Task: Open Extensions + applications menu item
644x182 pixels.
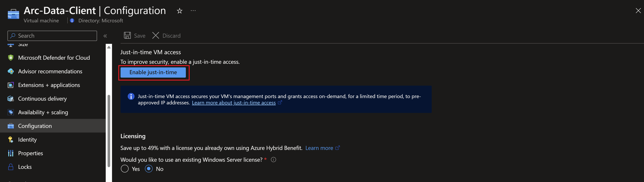Action: tap(49, 85)
